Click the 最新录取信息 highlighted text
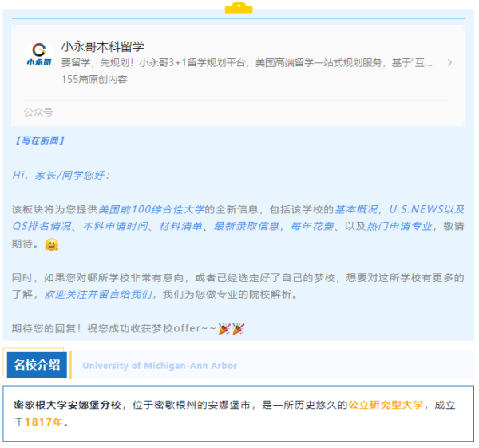The height and width of the screenshot is (448, 479). click(247, 227)
